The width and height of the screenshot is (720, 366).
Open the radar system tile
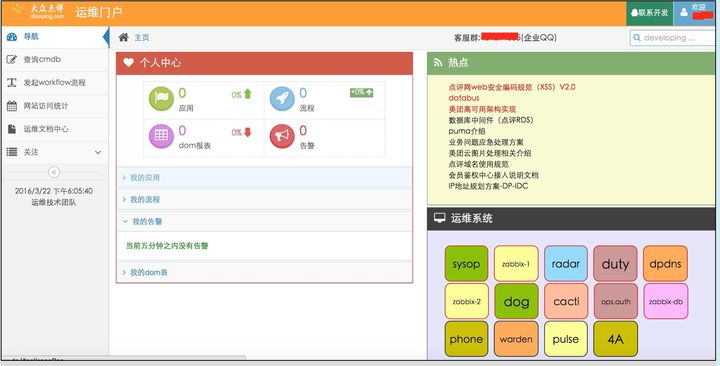pyautogui.click(x=566, y=264)
